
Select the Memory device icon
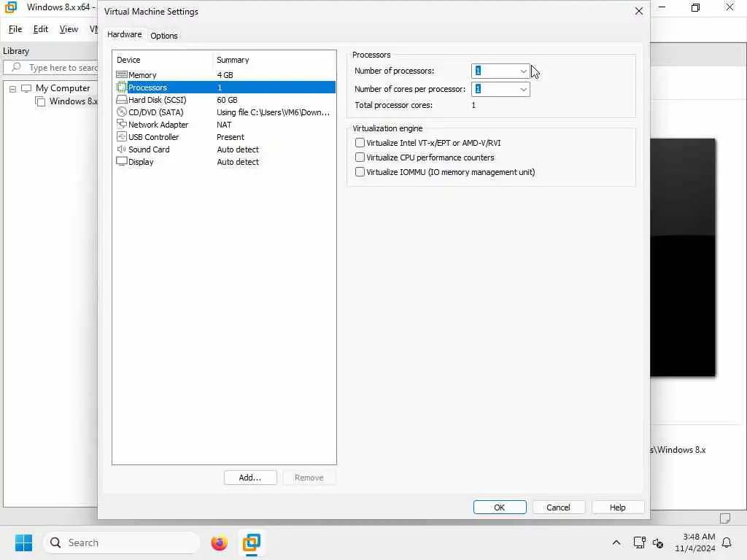click(x=122, y=75)
